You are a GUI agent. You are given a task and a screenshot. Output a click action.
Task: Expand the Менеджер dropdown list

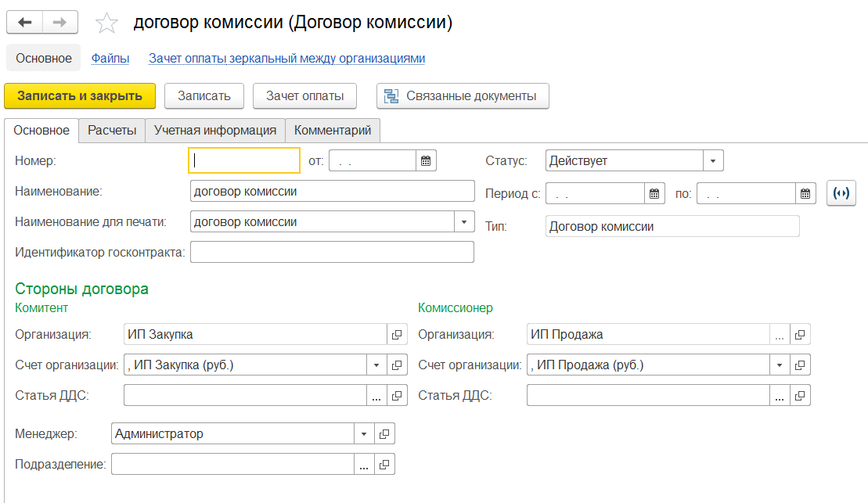(364, 434)
